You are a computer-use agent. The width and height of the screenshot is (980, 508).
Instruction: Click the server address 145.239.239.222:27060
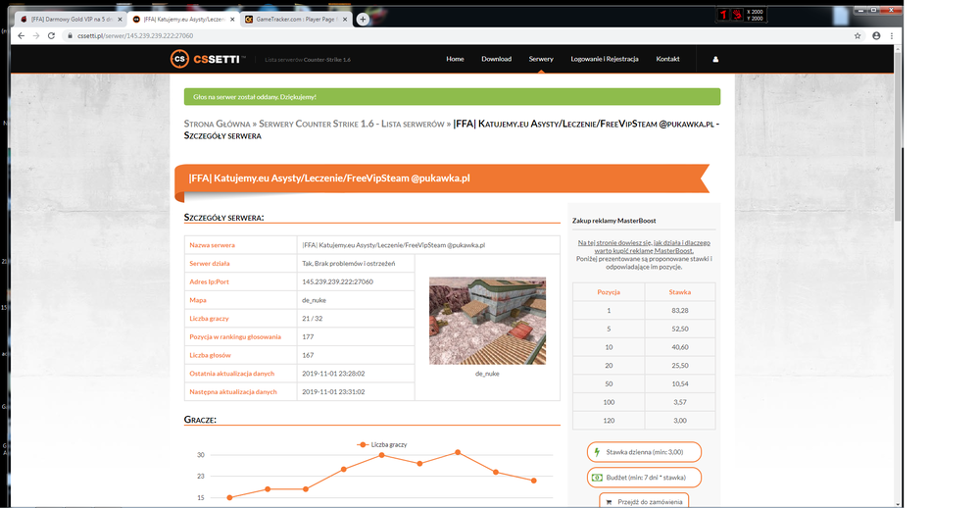[x=337, y=281]
